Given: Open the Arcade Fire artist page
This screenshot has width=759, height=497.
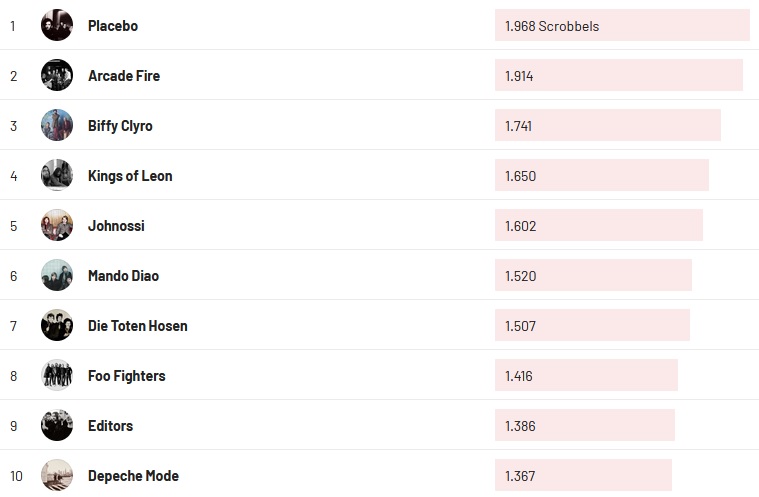Looking at the screenshot, I should (x=124, y=76).
